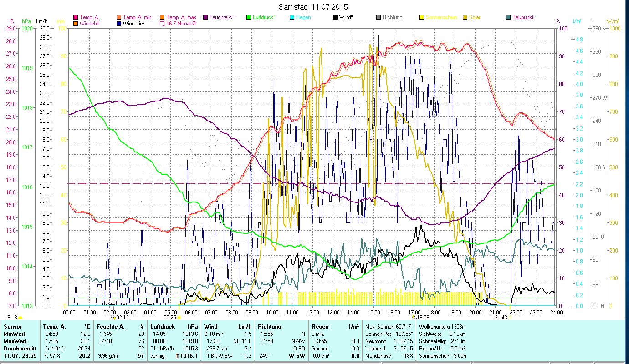Click the Luftdruck table header
629x364 pixels.
click(x=163, y=326)
